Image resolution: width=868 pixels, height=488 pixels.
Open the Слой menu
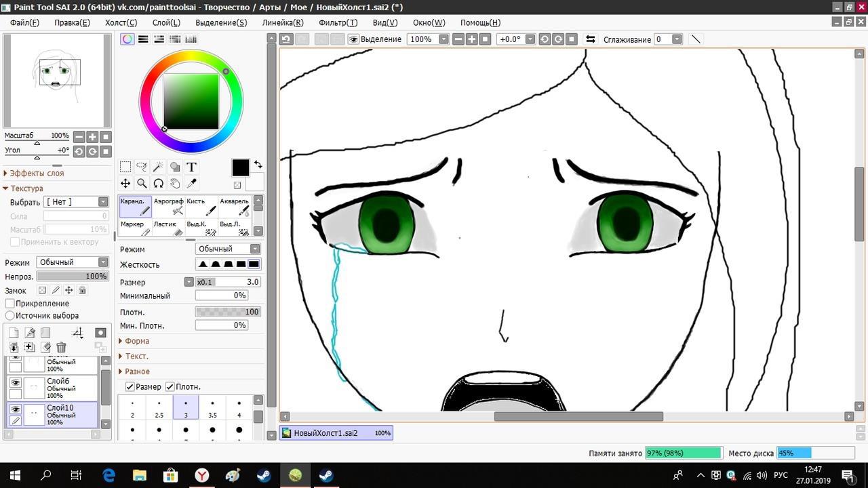[166, 22]
